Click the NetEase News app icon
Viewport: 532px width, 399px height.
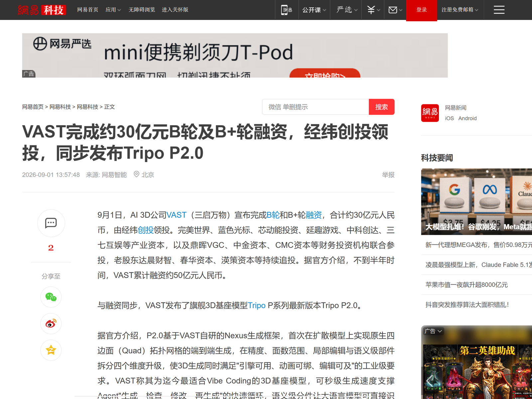coord(430,113)
